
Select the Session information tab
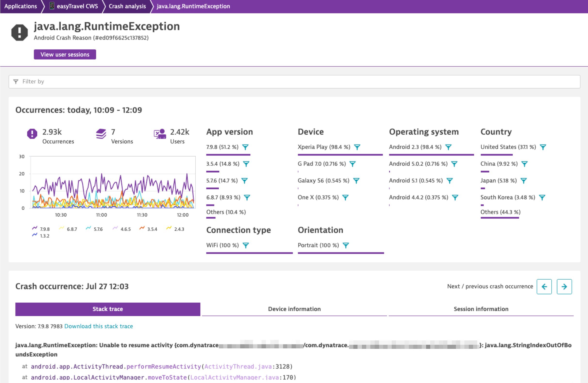(480, 309)
